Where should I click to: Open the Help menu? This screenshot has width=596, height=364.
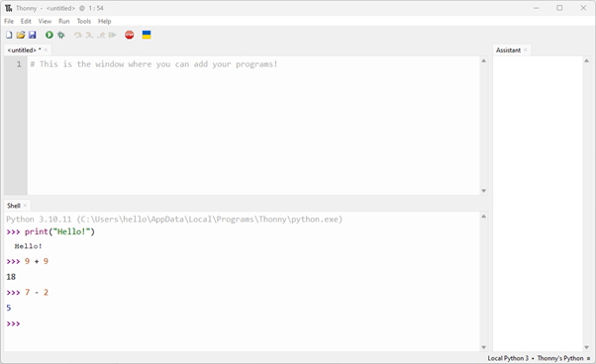[x=105, y=21]
